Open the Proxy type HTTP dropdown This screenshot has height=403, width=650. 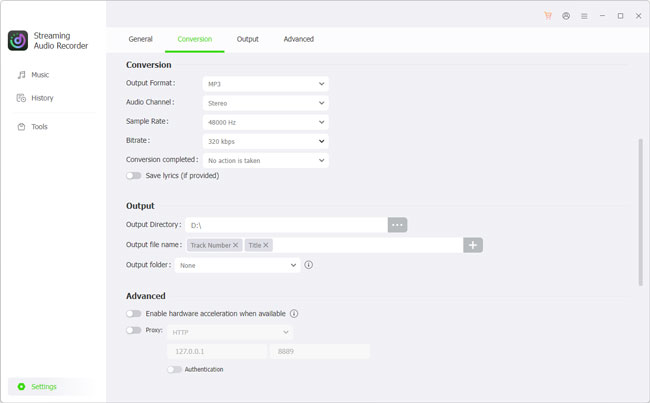(230, 332)
